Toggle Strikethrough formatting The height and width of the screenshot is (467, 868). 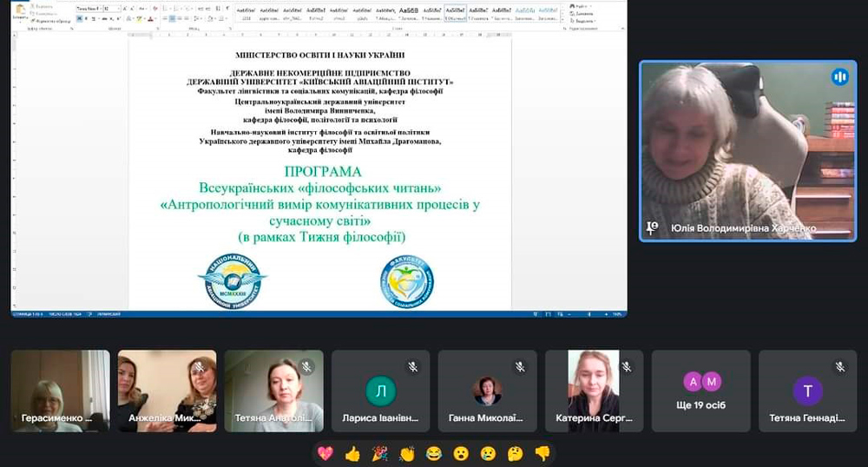[105, 19]
